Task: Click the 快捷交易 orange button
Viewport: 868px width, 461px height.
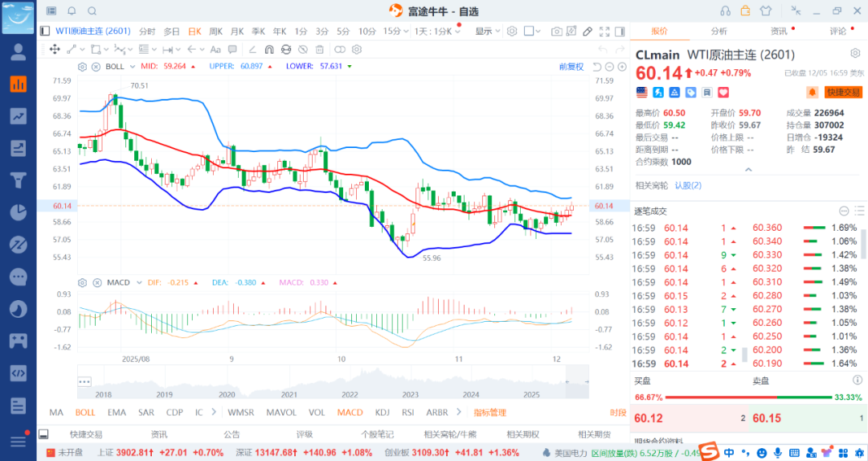Action: click(x=844, y=93)
